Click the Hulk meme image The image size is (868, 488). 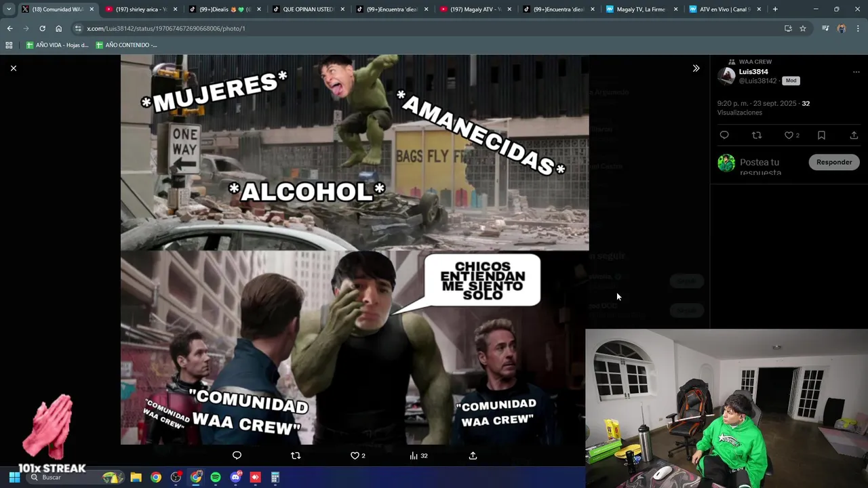click(355, 249)
